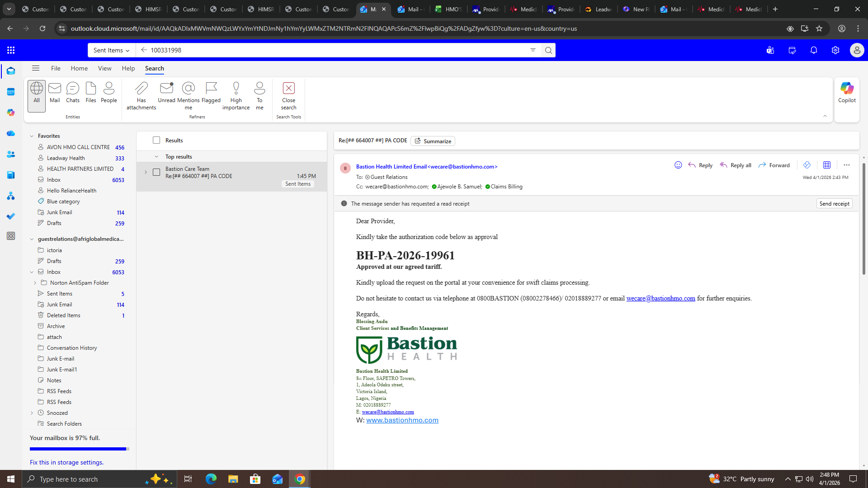Open the Sent Items search scope dropdown
The width and height of the screenshot is (868, 488).
112,50
